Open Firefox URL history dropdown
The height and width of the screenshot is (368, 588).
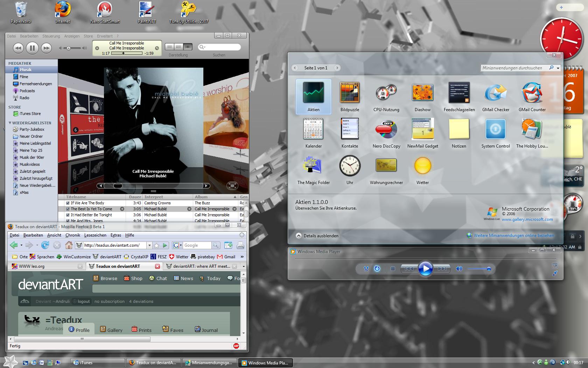(x=149, y=245)
